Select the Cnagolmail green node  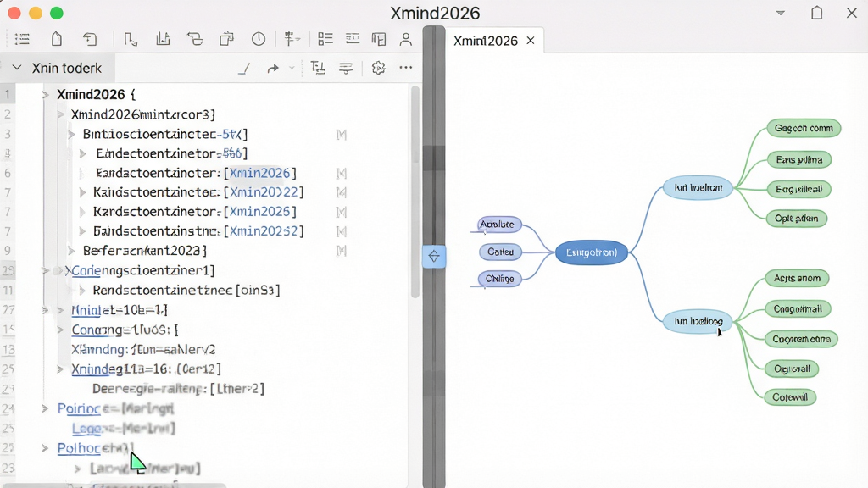(x=798, y=309)
